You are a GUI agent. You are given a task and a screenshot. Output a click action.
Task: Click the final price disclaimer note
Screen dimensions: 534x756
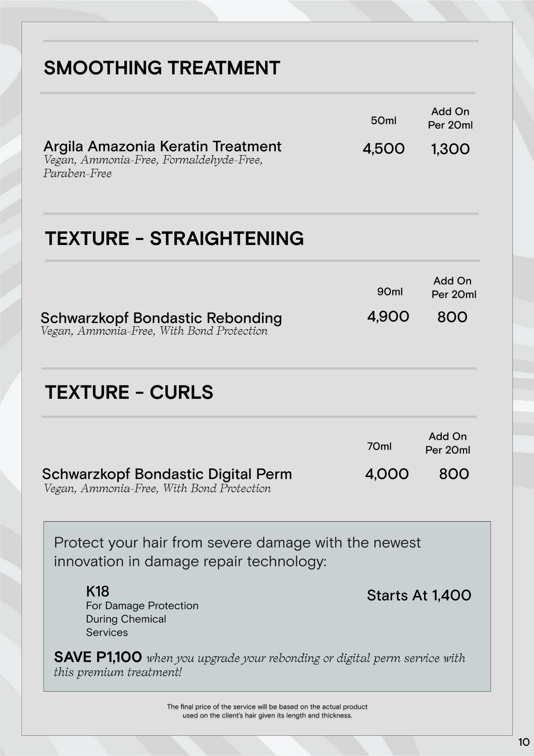(x=267, y=711)
